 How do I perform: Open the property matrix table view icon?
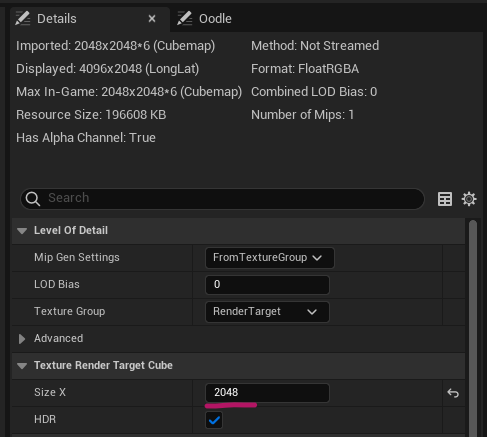(445, 199)
